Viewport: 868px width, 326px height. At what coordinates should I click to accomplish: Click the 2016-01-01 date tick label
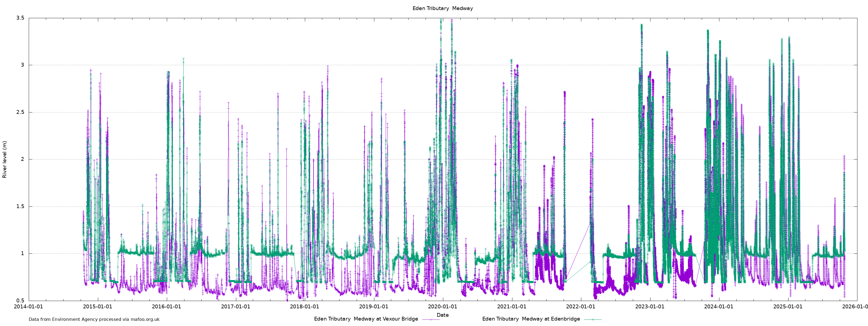click(x=167, y=307)
